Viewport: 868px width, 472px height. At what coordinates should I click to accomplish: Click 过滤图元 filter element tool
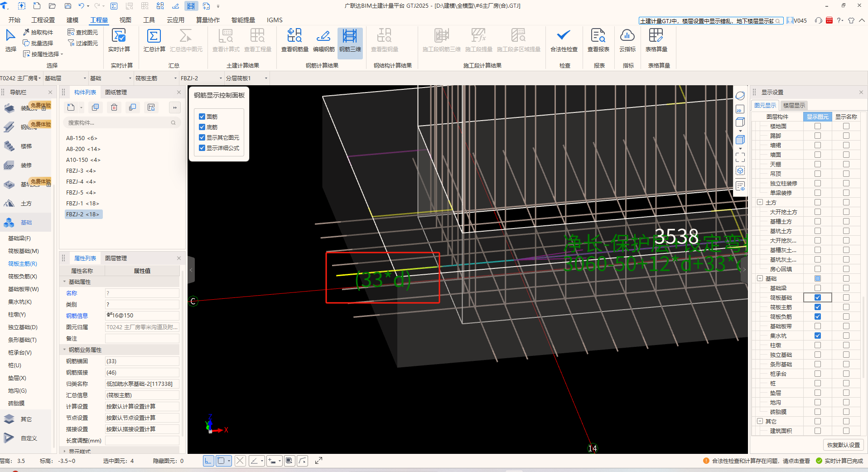click(83, 43)
